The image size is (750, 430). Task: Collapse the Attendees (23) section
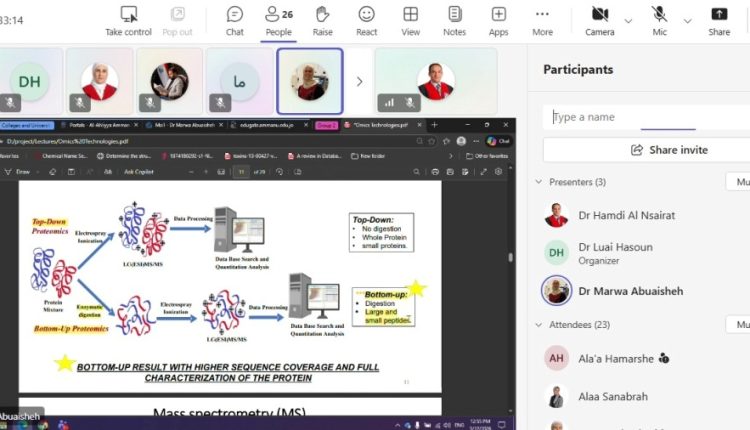pos(540,325)
